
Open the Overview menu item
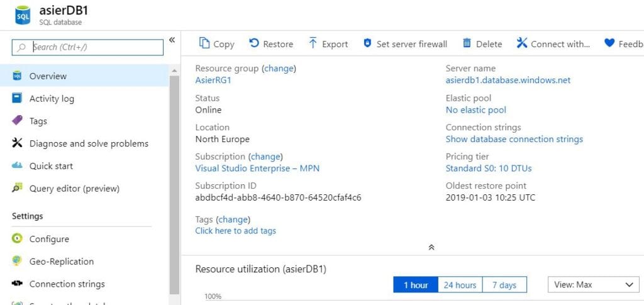pyautogui.click(x=84, y=76)
